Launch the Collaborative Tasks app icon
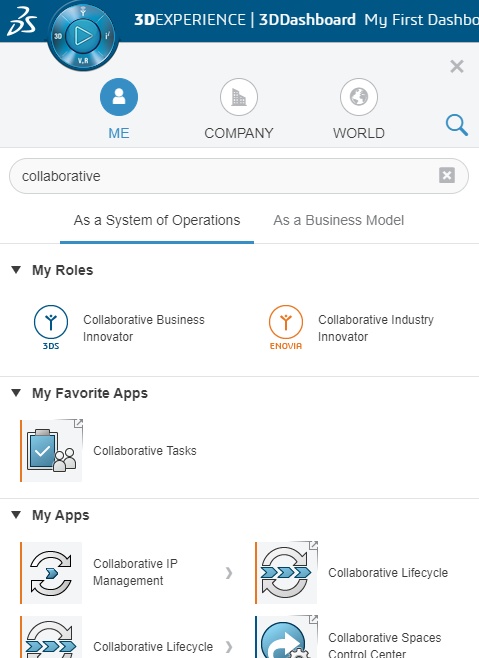 tap(52, 450)
